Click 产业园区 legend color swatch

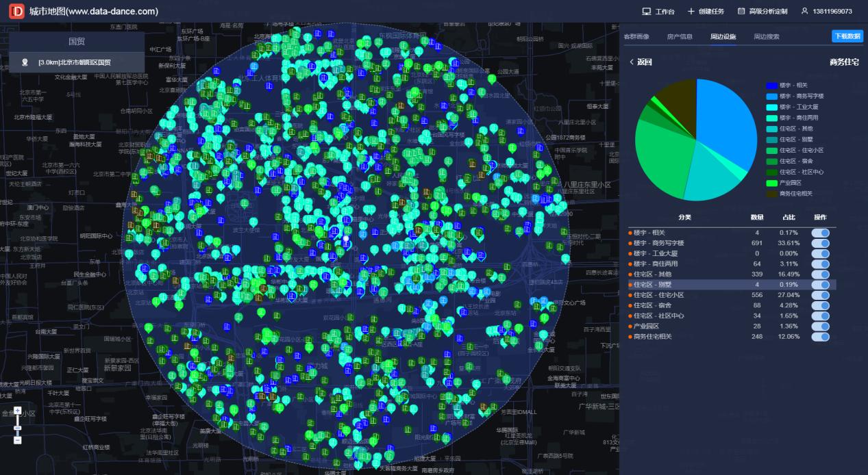pos(771,183)
